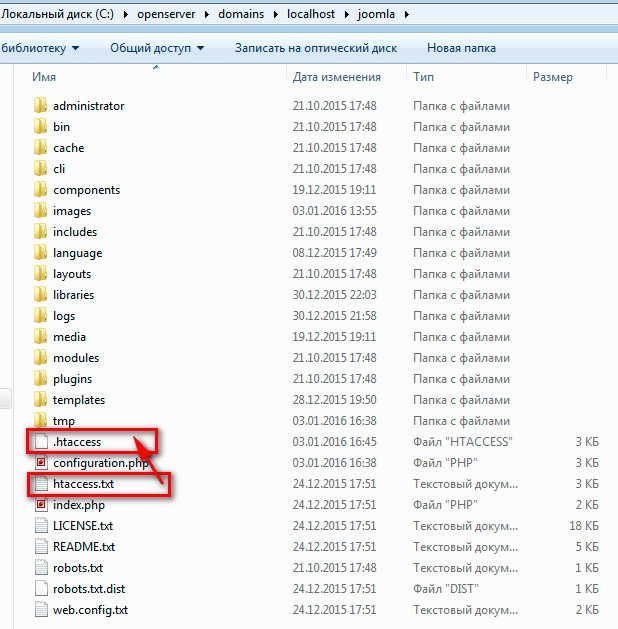
Task: Sort files by Размер column header
Action: point(552,77)
